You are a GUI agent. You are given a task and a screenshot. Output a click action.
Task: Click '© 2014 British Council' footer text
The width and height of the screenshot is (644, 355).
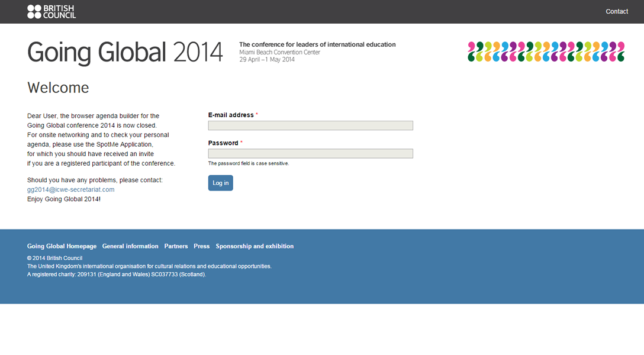(54, 258)
